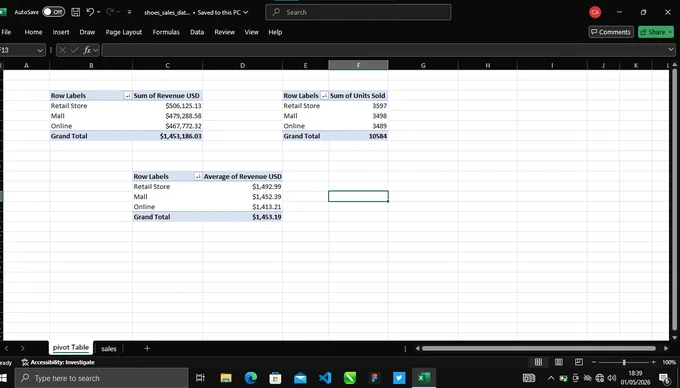Click the Cancel X formula bar icon
The width and height of the screenshot is (680, 388).
(x=62, y=50)
